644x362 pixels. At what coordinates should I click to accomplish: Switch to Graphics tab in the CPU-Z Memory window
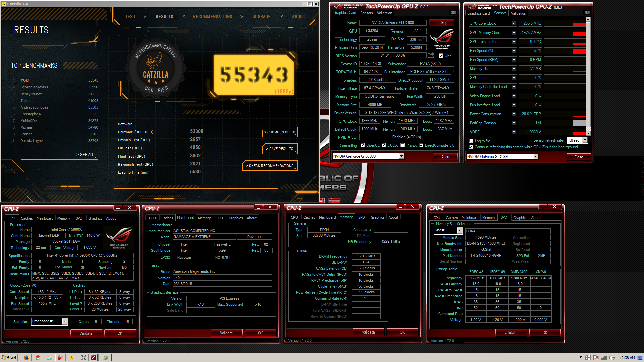[377, 217]
